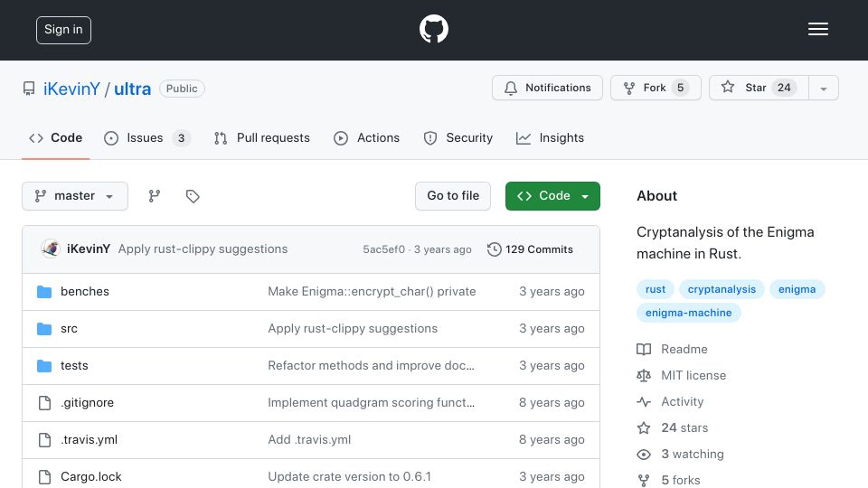This screenshot has width=868, height=488.
Task: Click the GitHub Octocat logo
Action: [x=433, y=29]
